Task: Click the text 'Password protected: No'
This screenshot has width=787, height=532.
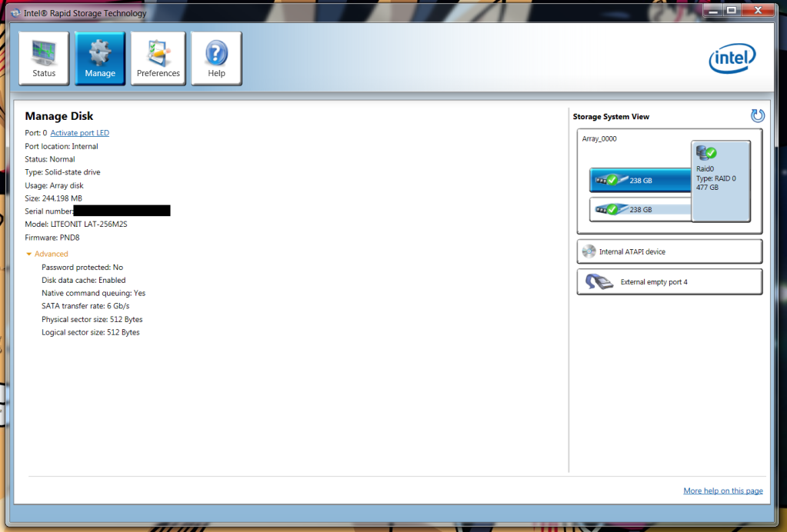Action: tap(82, 268)
